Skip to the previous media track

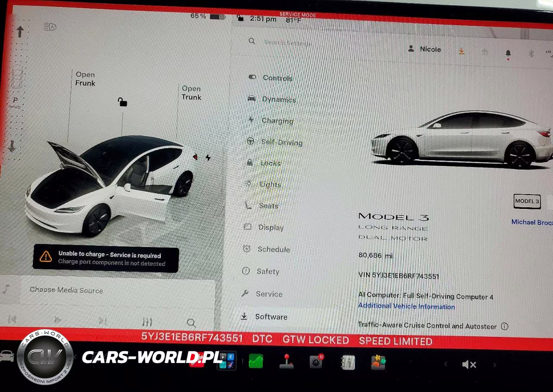pyautogui.click(x=12, y=319)
